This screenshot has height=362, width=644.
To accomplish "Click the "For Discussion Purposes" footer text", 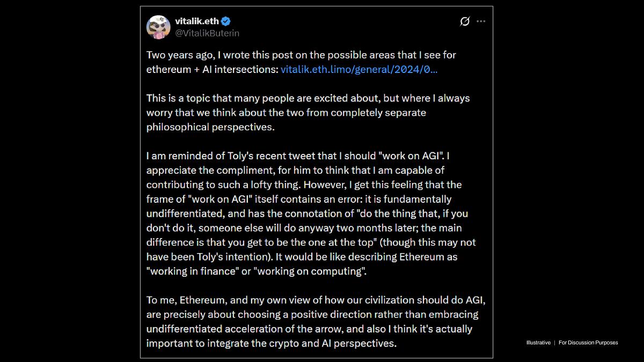I will (588, 343).
